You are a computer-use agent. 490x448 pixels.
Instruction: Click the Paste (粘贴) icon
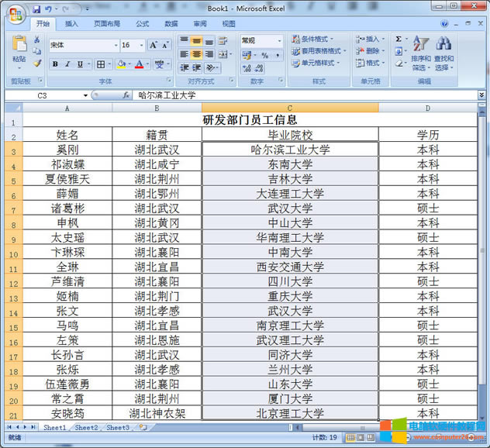(x=19, y=47)
